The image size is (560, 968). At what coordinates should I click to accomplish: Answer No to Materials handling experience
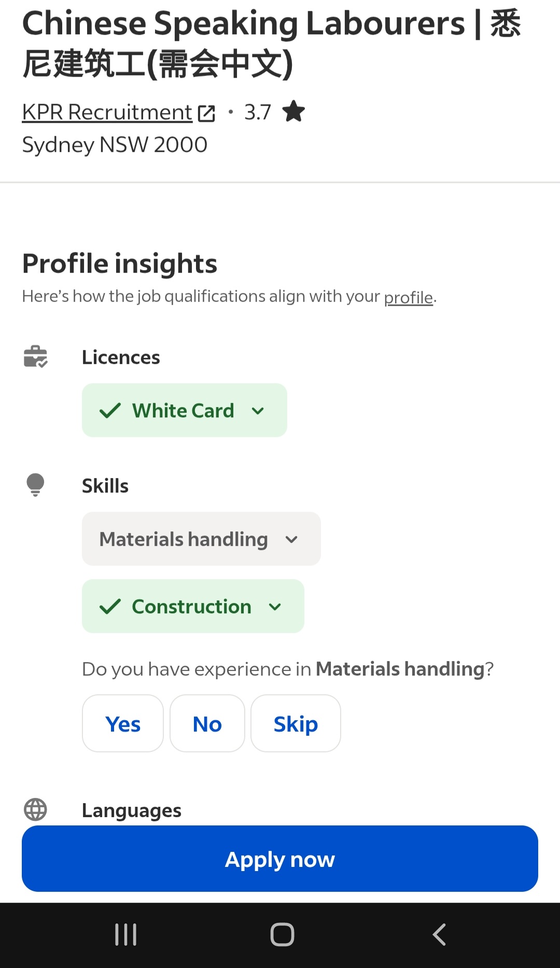(x=207, y=724)
